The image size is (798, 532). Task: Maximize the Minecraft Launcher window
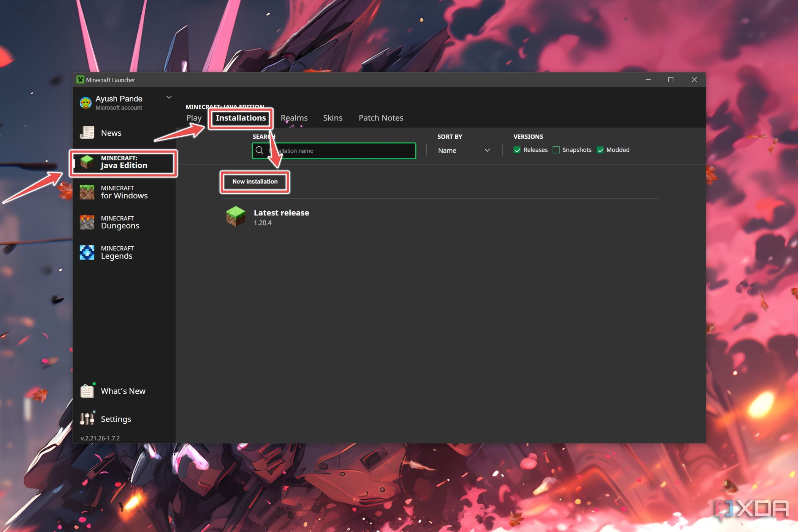coord(671,79)
